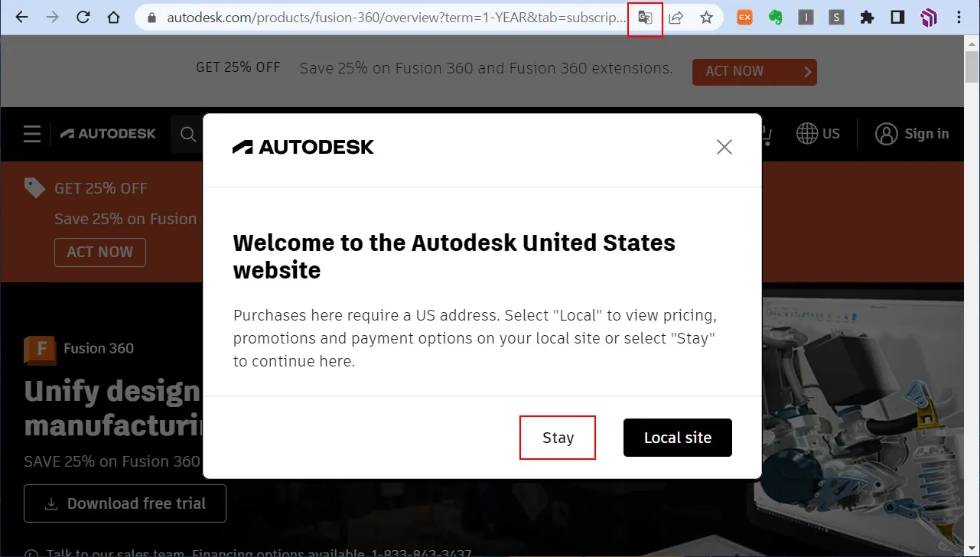Click the 'Fusion 360' product name text

(99, 349)
